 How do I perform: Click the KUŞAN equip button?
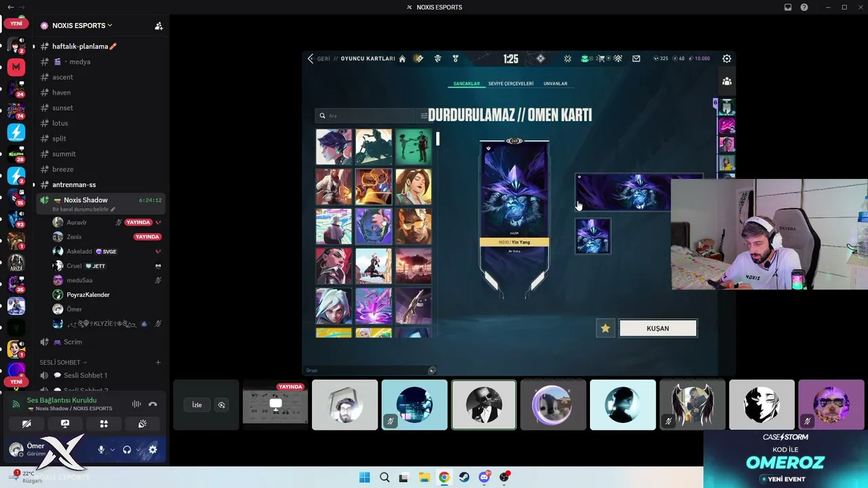tap(658, 329)
